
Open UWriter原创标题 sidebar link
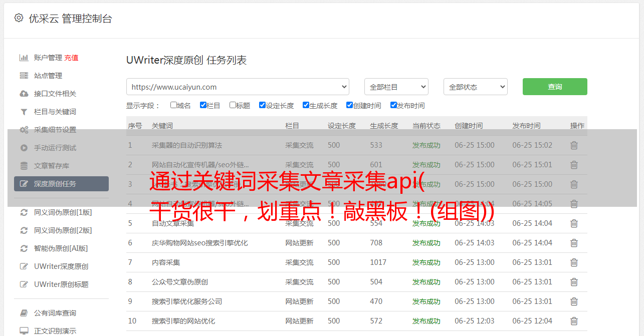[x=61, y=284]
